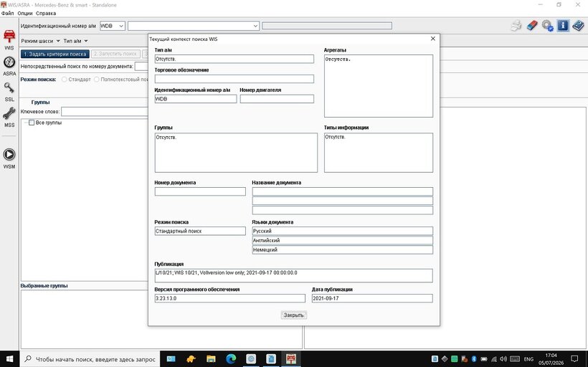Click the 'Английский' language field
Image resolution: width=588 pixels, height=367 pixels.
[x=342, y=240]
